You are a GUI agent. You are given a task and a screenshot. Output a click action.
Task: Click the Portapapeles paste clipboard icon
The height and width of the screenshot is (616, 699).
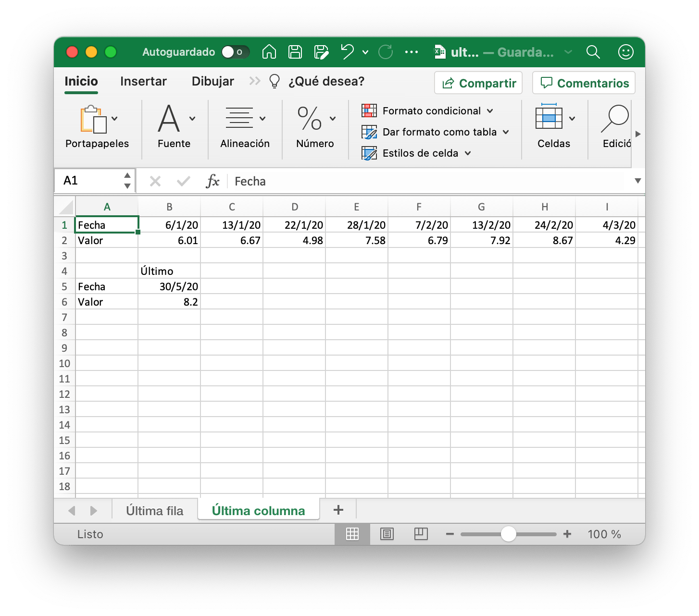coord(93,119)
